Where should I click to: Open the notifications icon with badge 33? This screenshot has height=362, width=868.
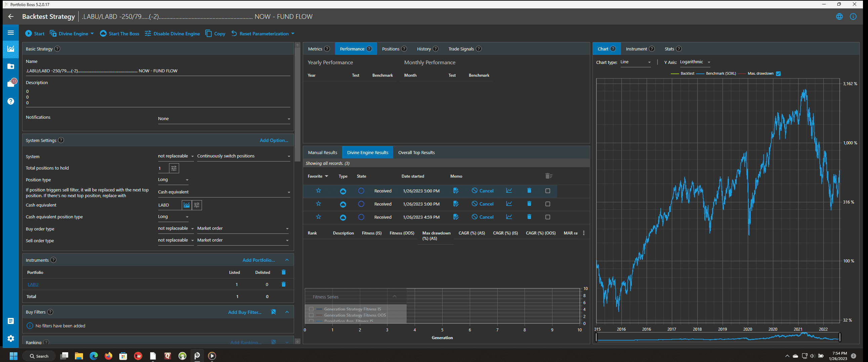click(x=11, y=83)
